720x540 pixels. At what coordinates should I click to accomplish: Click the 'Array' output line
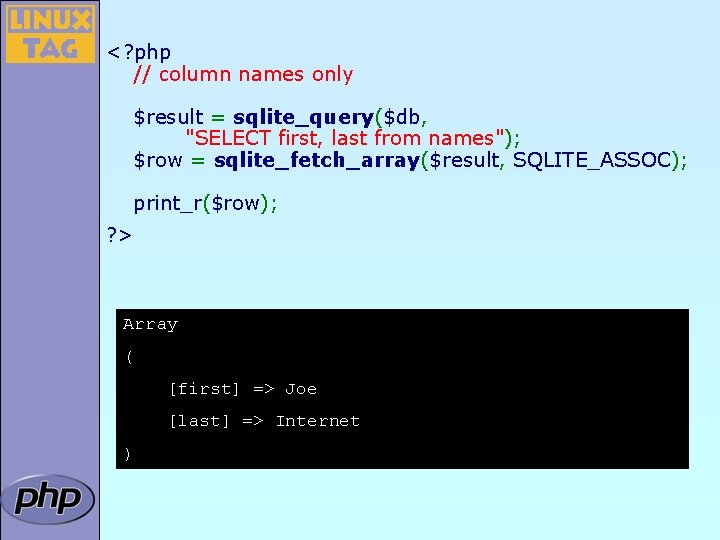click(x=150, y=325)
